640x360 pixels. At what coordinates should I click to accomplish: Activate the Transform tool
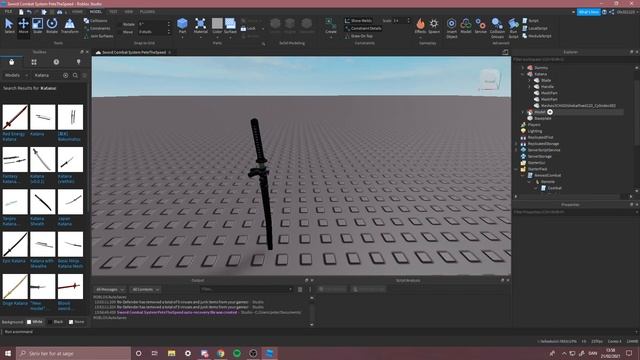click(70, 26)
